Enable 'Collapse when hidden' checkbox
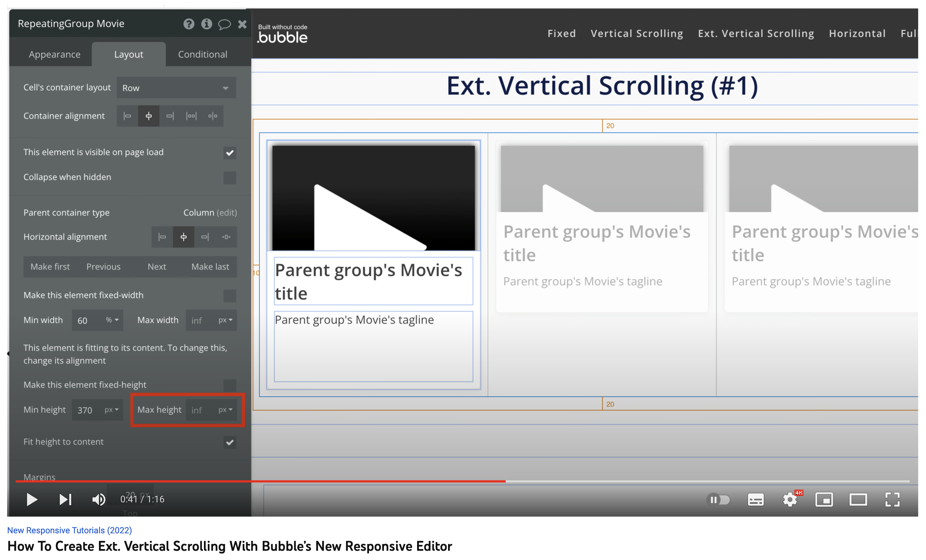 pyautogui.click(x=230, y=178)
